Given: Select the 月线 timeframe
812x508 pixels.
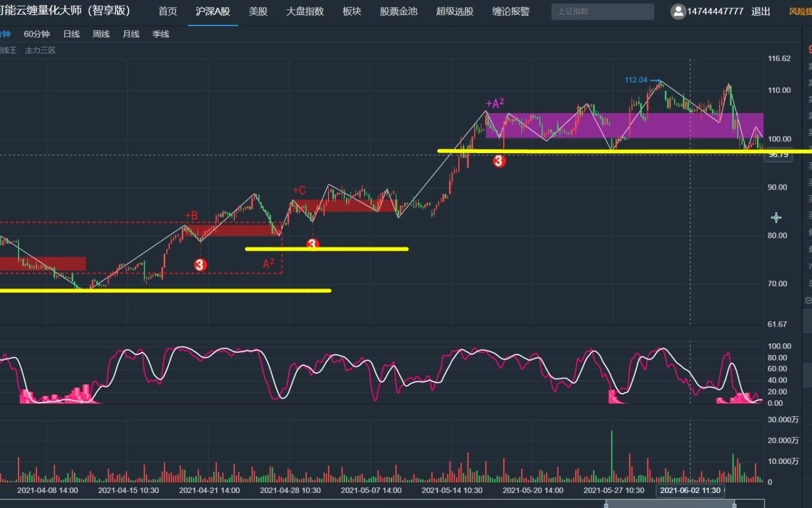Looking at the screenshot, I should click(131, 34).
